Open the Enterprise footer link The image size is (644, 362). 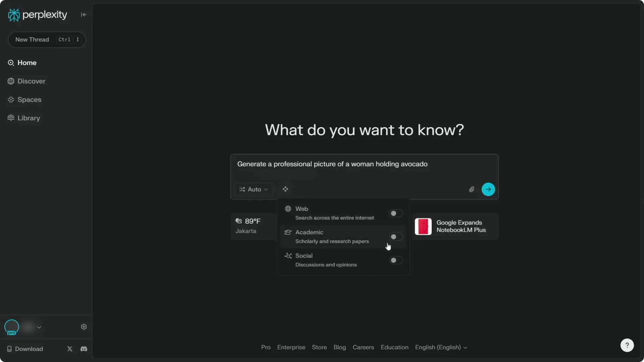[x=291, y=348]
